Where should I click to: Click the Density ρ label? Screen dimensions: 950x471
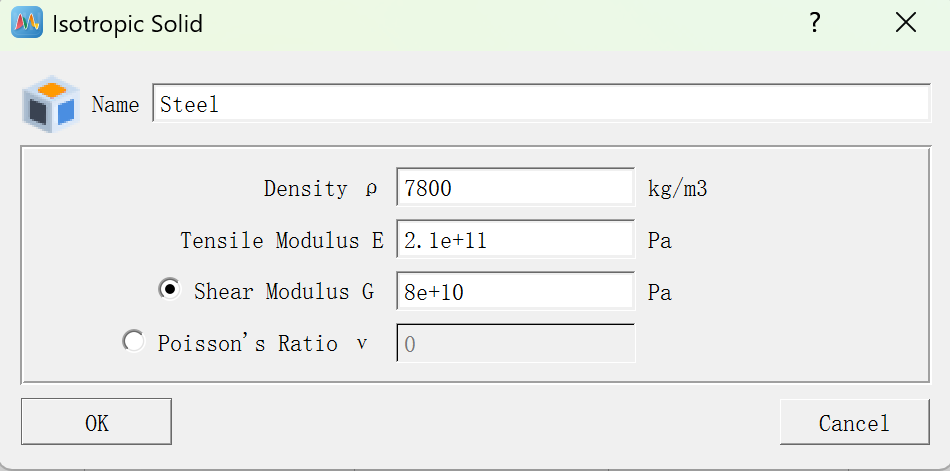click(320, 188)
